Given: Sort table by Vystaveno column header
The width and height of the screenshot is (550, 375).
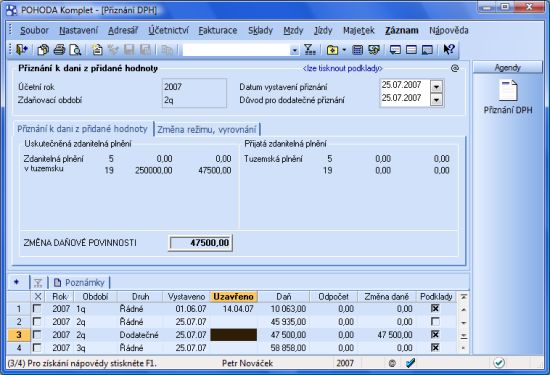Looking at the screenshot, I should 186,297.
